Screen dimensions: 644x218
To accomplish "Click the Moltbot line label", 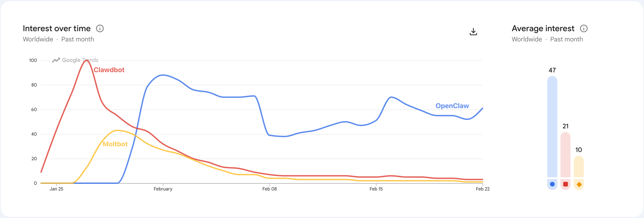I will pos(115,144).
